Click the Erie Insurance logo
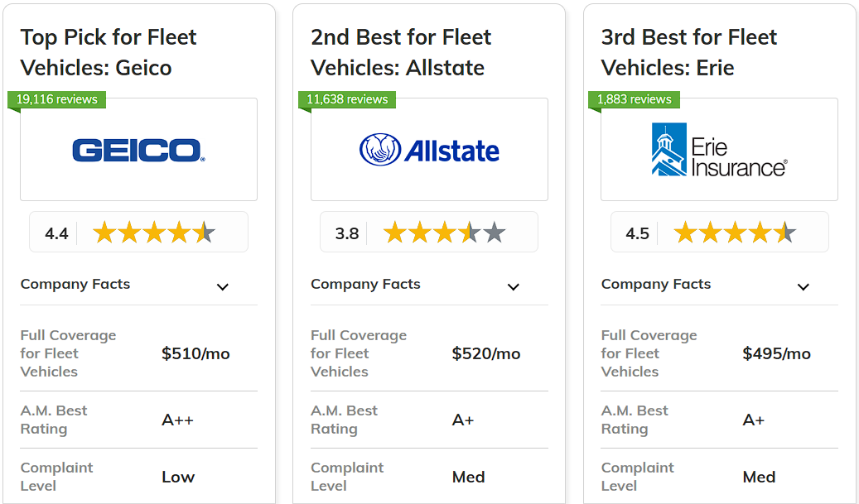Screen dimensions: 859x504 [x=719, y=150]
